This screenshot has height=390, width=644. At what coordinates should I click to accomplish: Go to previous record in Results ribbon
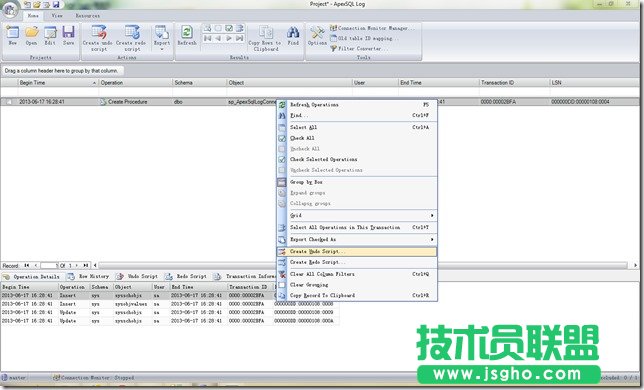coord(218,38)
